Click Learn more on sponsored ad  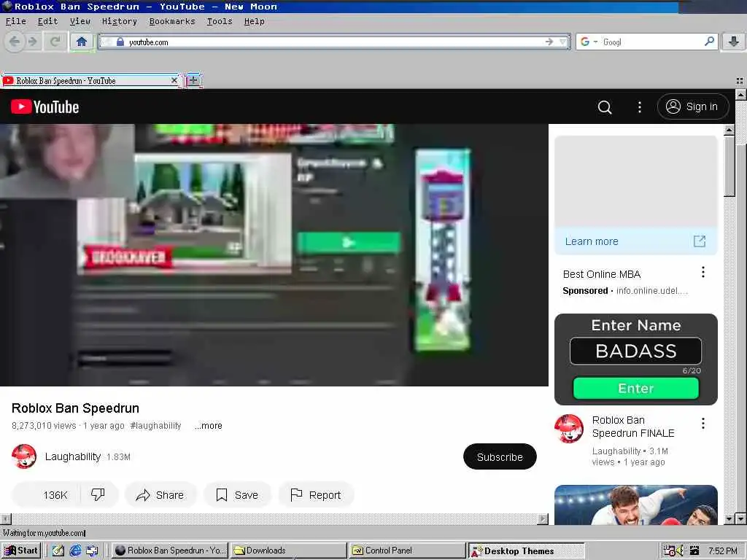click(x=591, y=241)
